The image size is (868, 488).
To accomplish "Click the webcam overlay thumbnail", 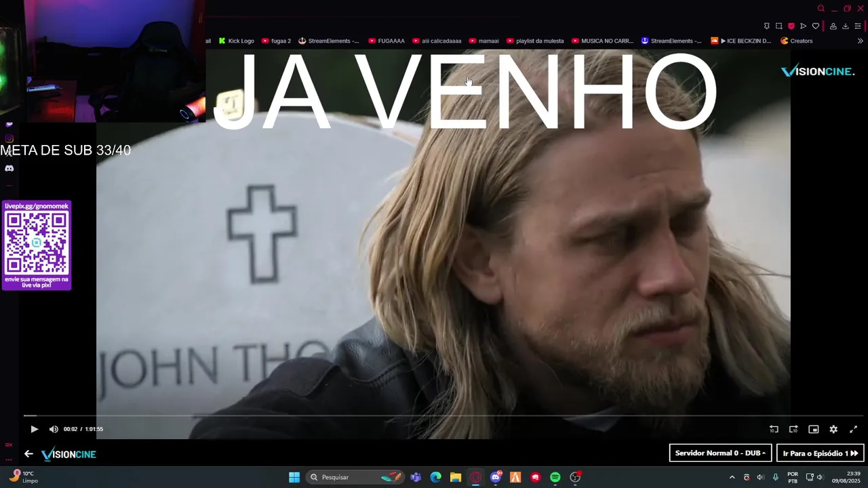I will click(x=102, y=61).
